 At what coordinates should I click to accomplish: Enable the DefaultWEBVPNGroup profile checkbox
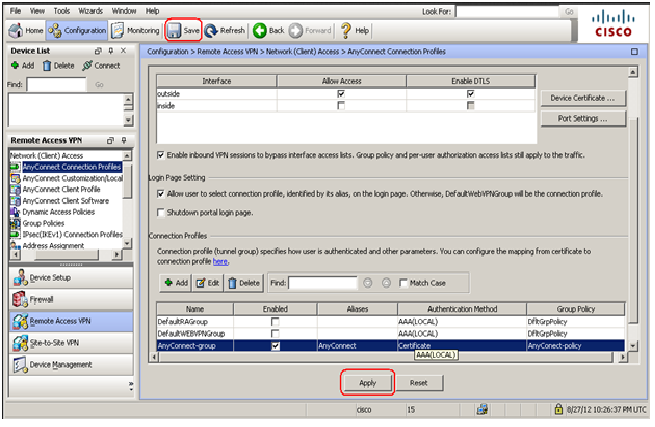point(275,333)
